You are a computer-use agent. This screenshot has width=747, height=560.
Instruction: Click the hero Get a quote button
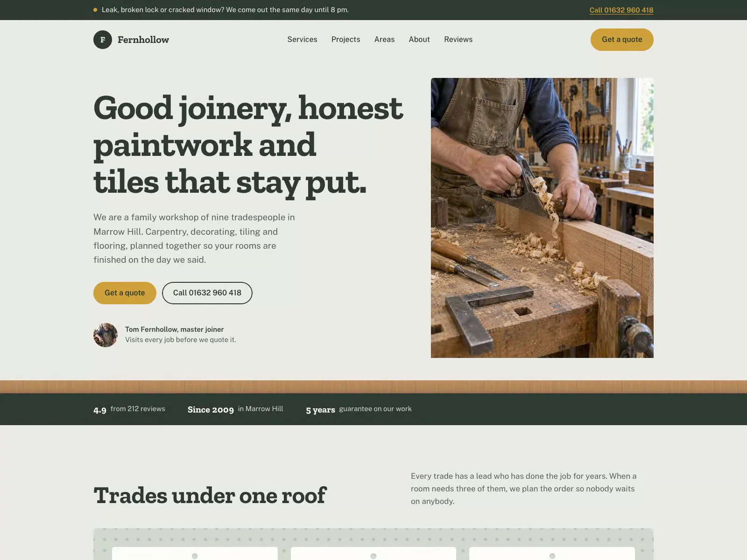[125, 293]
